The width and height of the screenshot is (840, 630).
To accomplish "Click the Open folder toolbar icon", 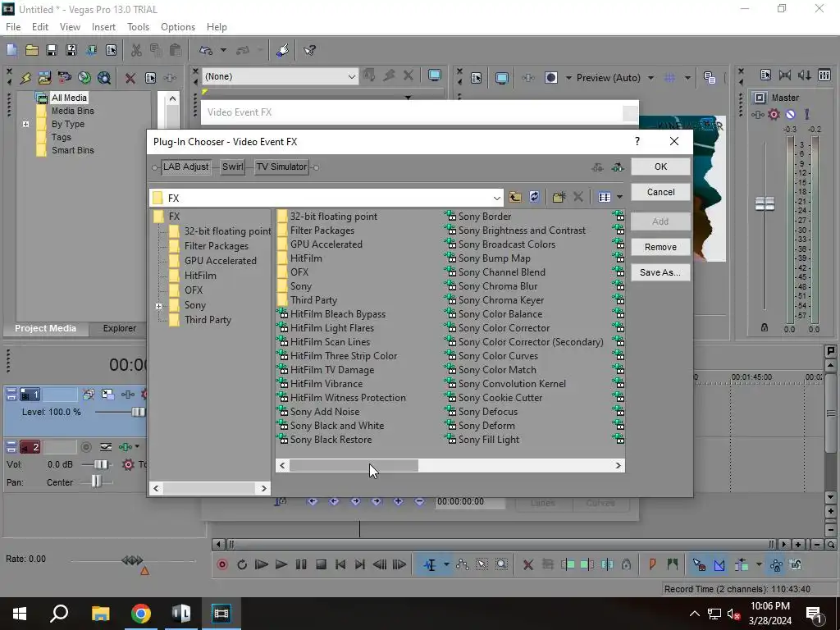I will pyautogui.click(x=32, y=50).
